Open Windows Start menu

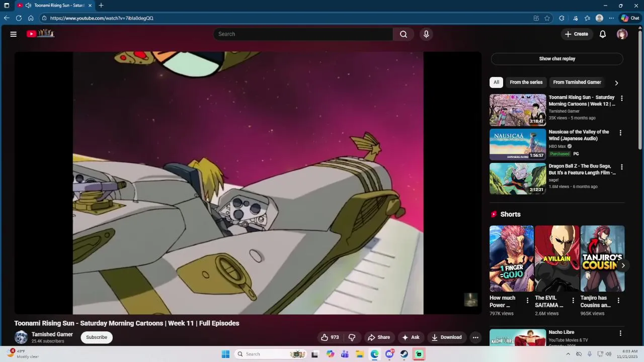[x=225, y=354]
